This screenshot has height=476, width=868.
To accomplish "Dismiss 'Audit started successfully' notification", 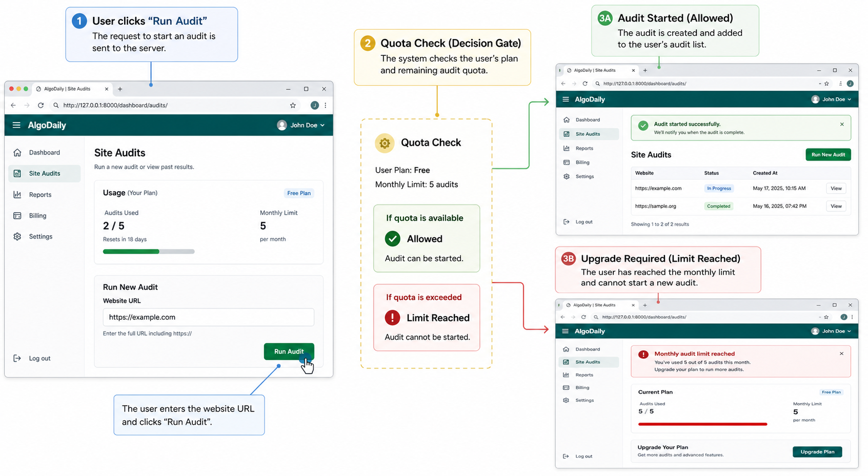I will pyautogui.click(x=842, y=124).
